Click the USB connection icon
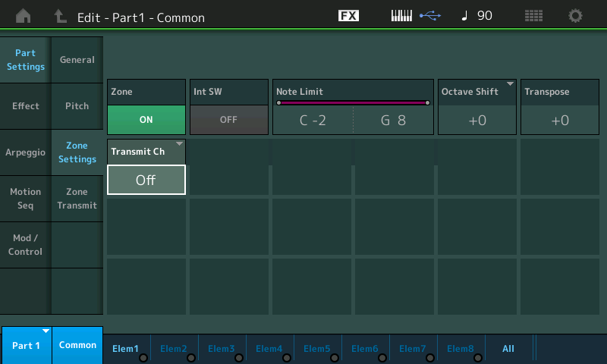This screenshot has height=364, width=607. [x=429, y=16]
